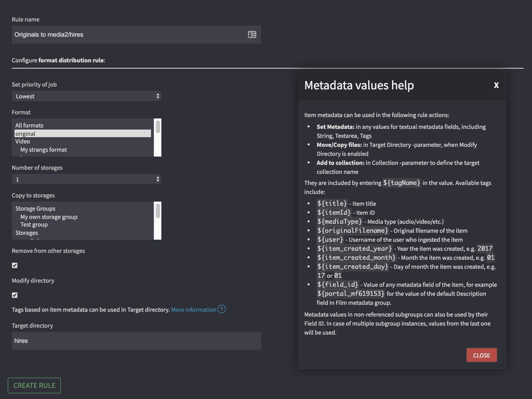This screenshot has width=532, height=399.
Task: Click the ${title} tag in help
Action: [332, 203]
